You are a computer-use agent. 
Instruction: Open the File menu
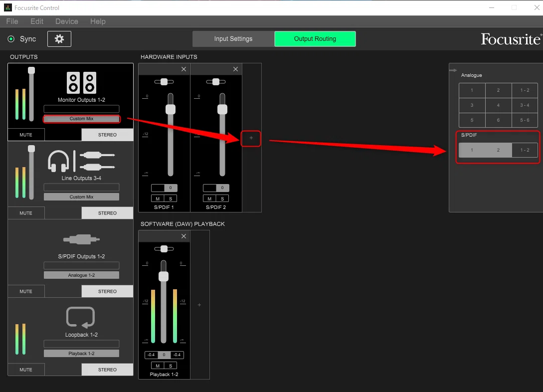click(x=12, y=21)
